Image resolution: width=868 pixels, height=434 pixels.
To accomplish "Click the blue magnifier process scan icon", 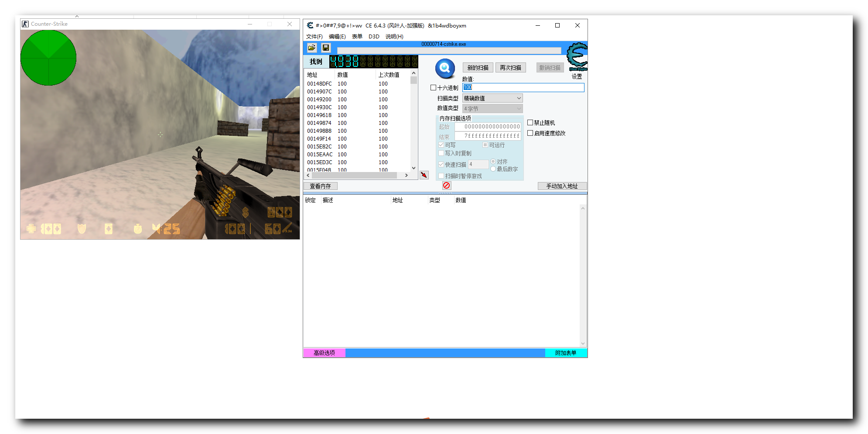I will point(445,68).
